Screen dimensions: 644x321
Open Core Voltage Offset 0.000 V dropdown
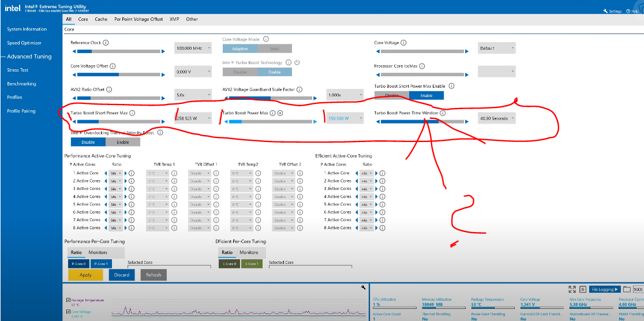pos(193,72)
